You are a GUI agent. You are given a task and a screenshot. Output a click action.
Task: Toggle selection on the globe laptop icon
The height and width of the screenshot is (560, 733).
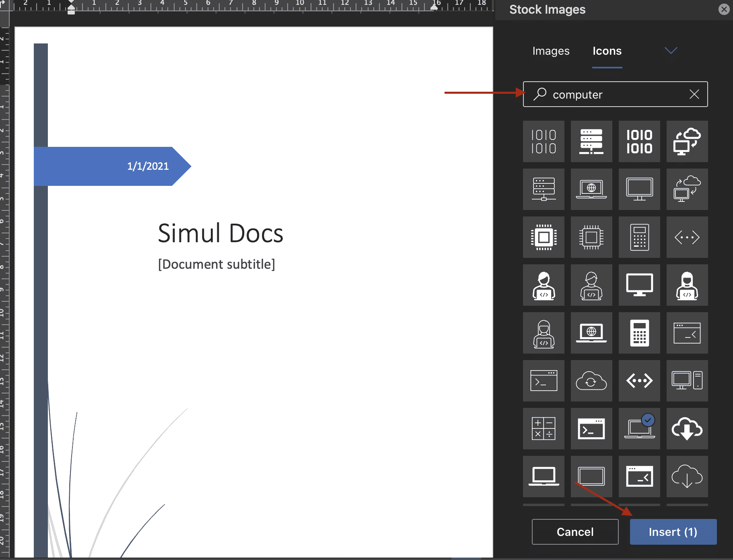click(591, 189)
